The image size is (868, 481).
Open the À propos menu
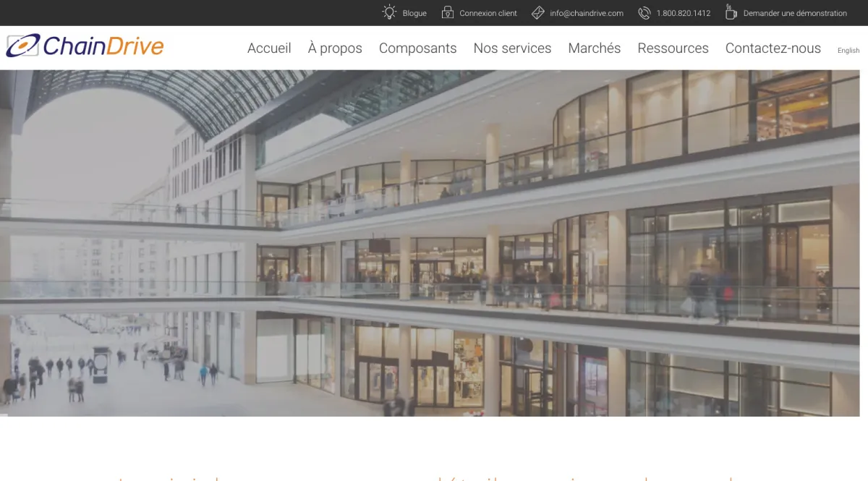pyautogui.click(x=335, y=48)
